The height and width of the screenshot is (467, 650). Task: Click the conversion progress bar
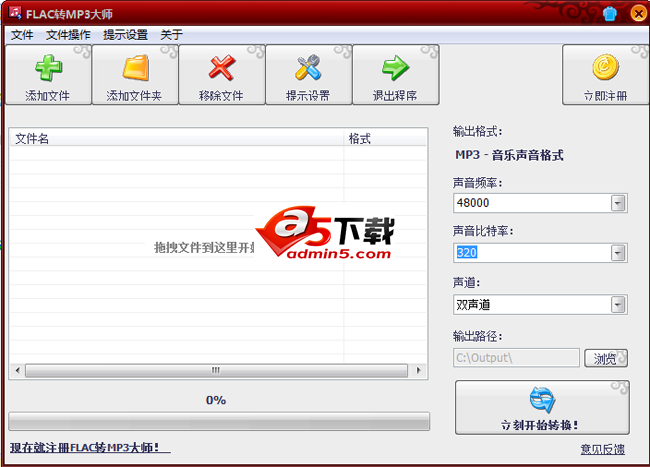pyautogui.click(x=219, y=421)
